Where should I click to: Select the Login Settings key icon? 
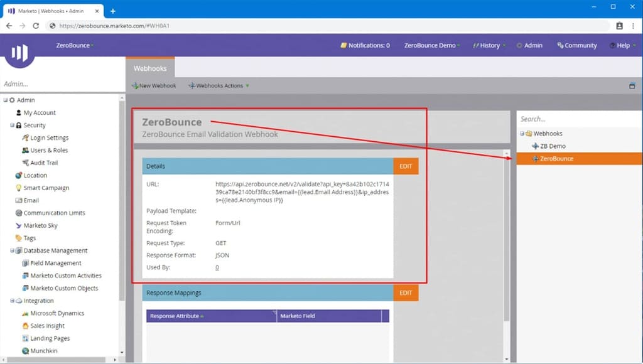pyautogui.click(x=25, y=137)
